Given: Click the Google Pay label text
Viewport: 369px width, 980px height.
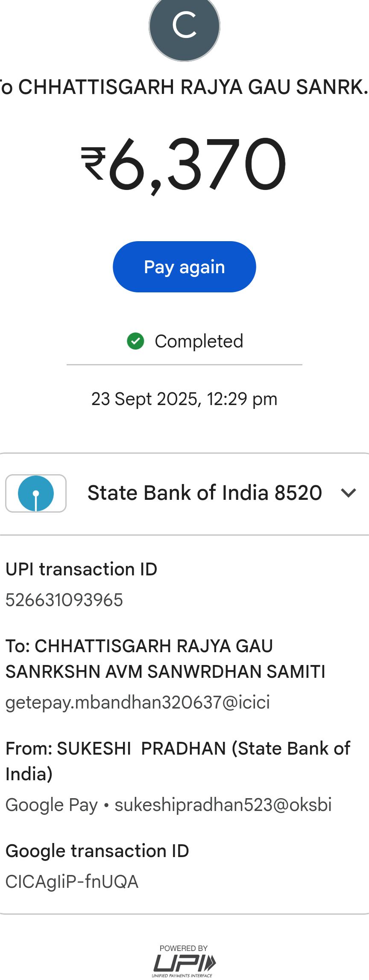Looking at the screenshot, I should click(x=52, y=805).
